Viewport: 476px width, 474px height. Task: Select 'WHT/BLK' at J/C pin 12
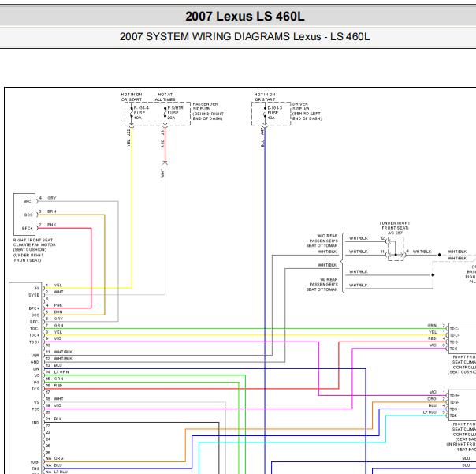pos(359,238)
